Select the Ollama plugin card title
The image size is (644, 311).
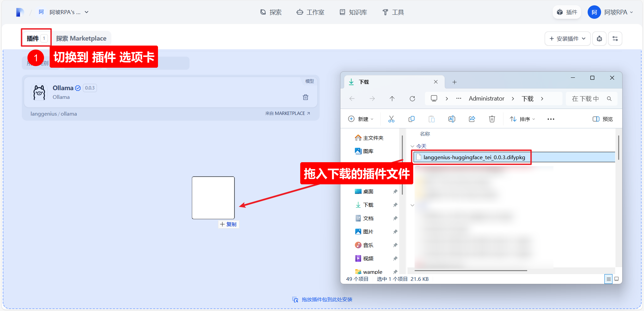[x=63, y=88]
